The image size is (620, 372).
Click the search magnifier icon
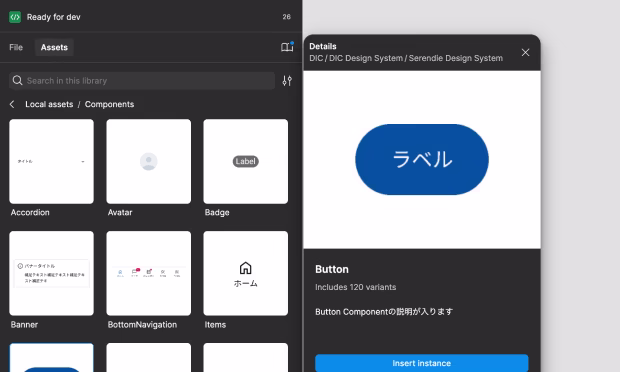pyautogui.click(x=17, y=81)
